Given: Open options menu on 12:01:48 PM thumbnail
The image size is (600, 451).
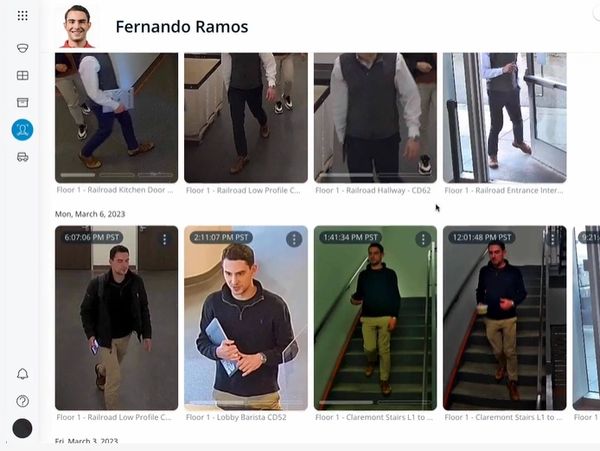Looking at the screenshot, I should (x=553, y=239).
